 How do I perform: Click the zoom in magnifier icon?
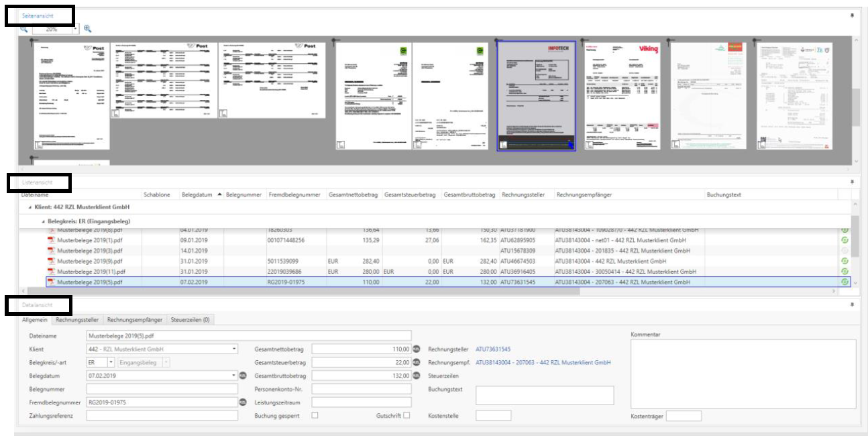[x=87, y=30]
